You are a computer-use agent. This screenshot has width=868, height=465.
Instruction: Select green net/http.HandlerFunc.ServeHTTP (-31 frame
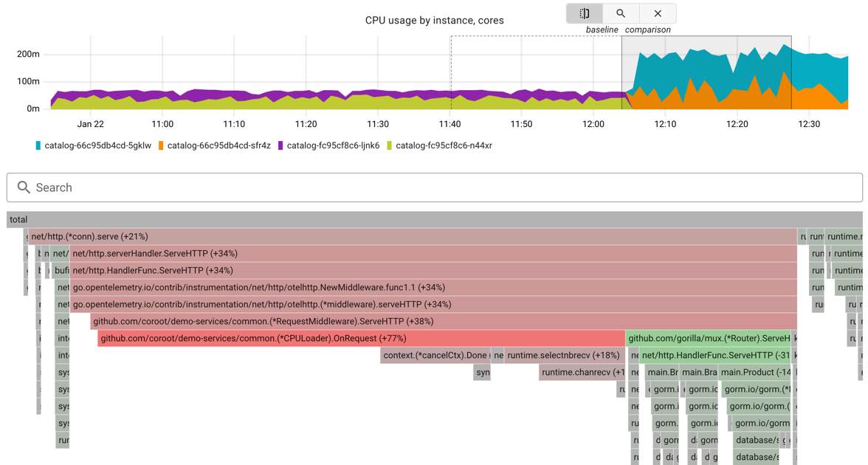tap(714, 356)
